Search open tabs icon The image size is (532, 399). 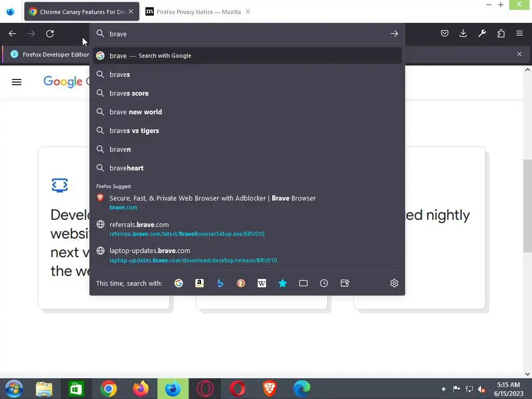pos(303,283)
